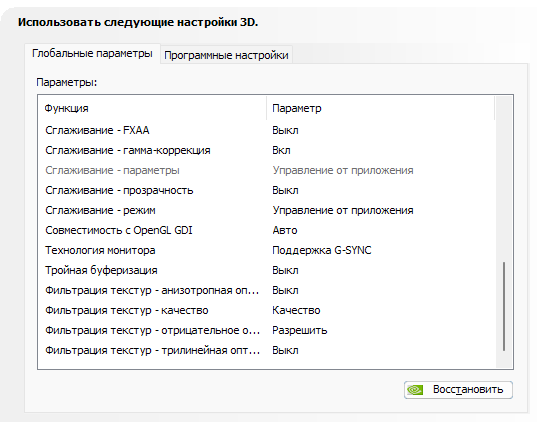Select the Глобальные параметры tab
Screen dimensions: 537x422
coord(92,53)
